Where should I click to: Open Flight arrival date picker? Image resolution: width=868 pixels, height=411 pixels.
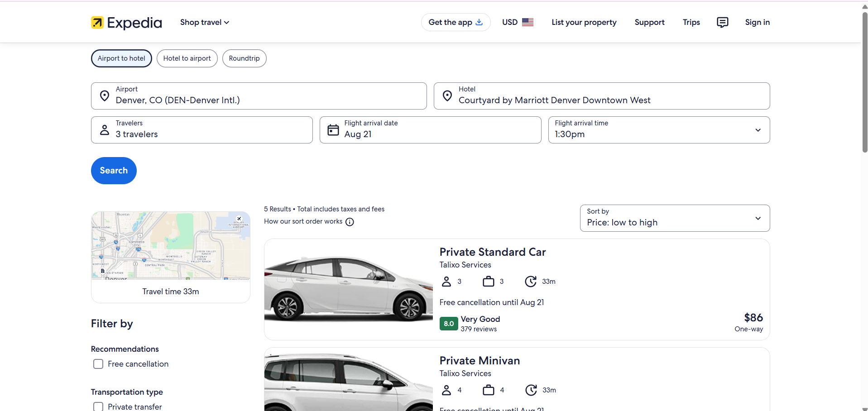pyautogui.click(x=430, y=130)
